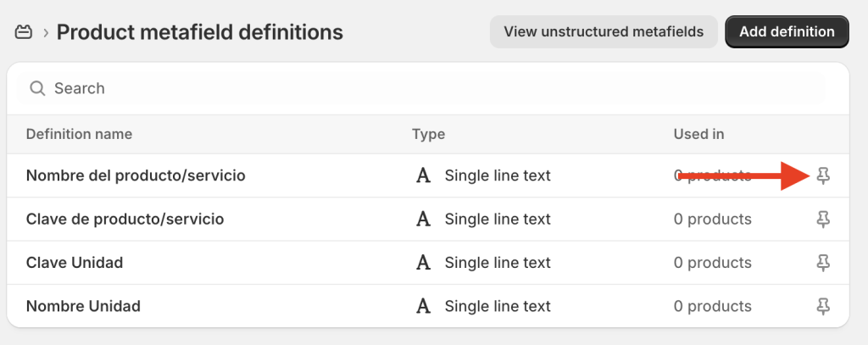Click text type icon for Nombre del producto/servicio
Screen dimensions: 868x345
click(423, 175)
